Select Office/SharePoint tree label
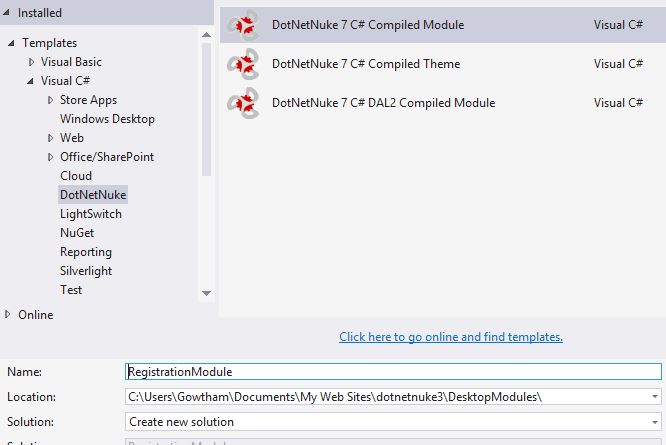This screenshot has width=666, height=445. pos(107,157)
